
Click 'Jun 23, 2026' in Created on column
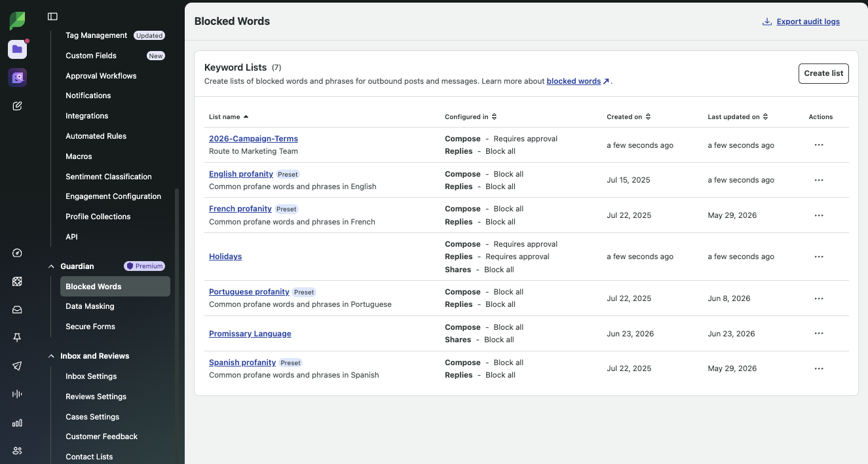point(630,334)
